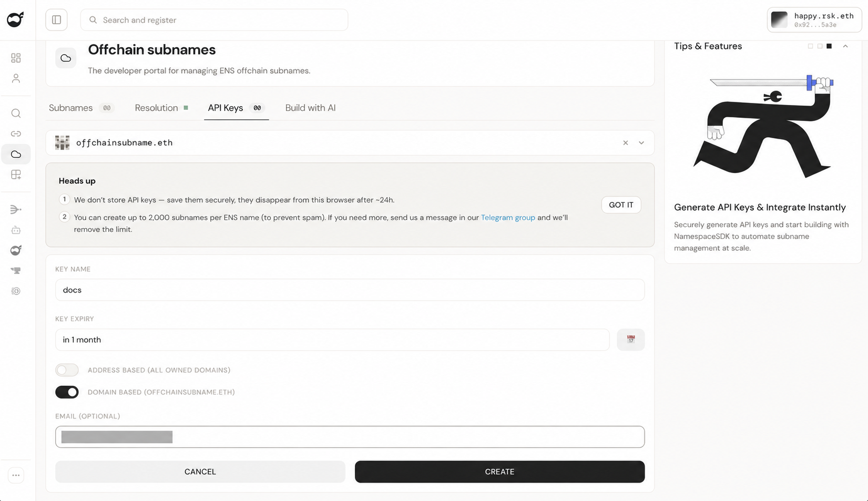Click the sidebar search magnifier icon
The width and height of the screenshot is (868, 501).
click(16, 114)
